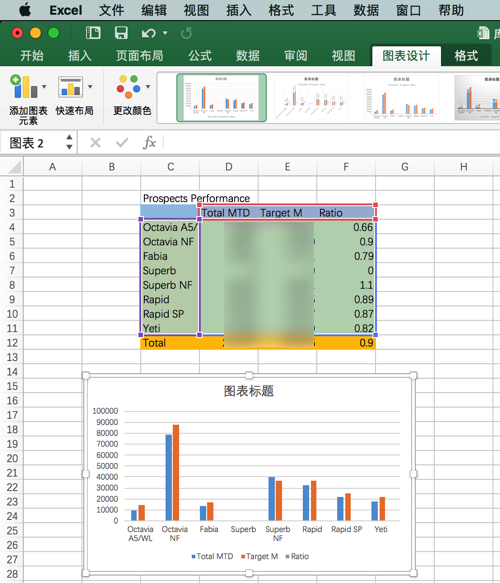500x583 pixels.
Task: Click the formula bar input area
Action: click(x=332, y=142)
